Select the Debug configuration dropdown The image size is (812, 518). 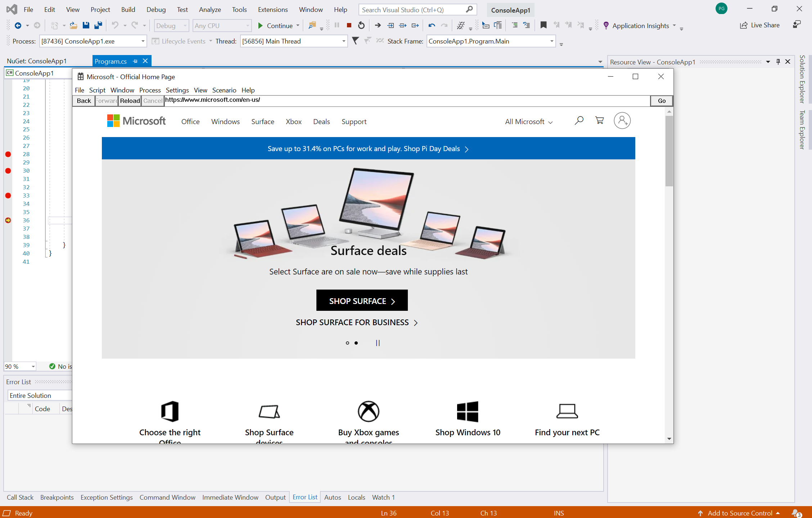coord(171,26)
